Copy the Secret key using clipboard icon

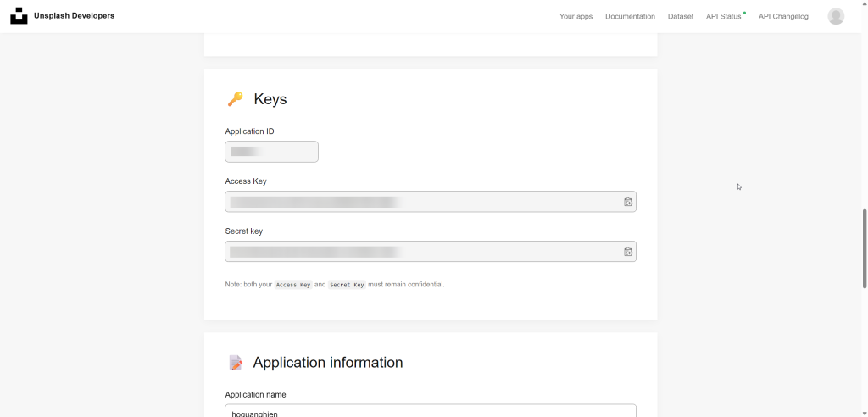coord(628,252)
